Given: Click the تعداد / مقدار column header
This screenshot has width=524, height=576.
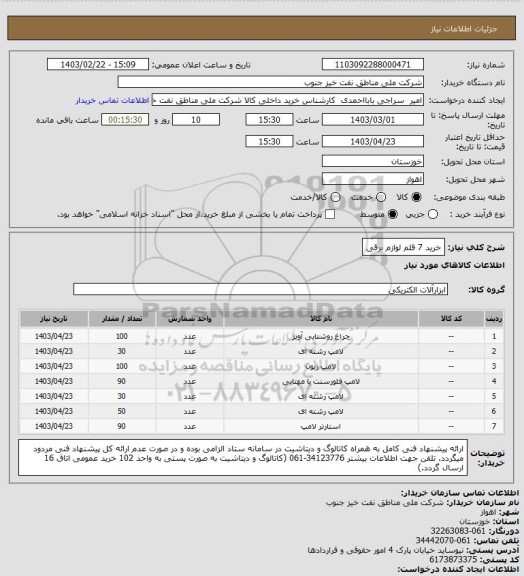Looking at the screenshot, I should coord(122,319).
